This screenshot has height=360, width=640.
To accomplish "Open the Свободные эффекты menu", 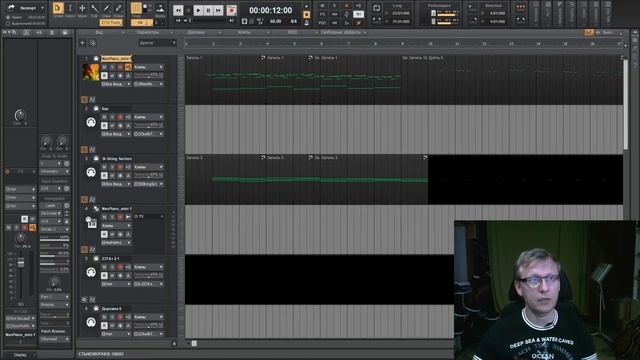I will 341,32.
